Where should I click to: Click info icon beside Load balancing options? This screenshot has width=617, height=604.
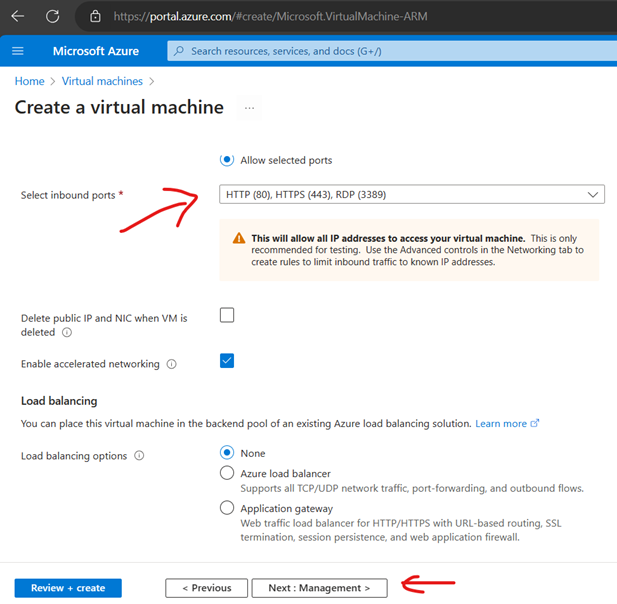[x=139, y=456]
